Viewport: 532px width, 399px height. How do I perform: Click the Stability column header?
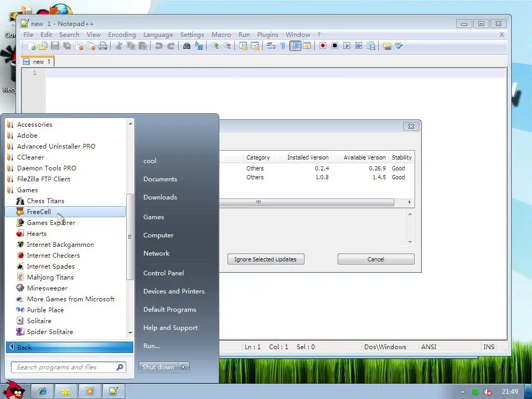pyautogui.click(x=402, y=157)
